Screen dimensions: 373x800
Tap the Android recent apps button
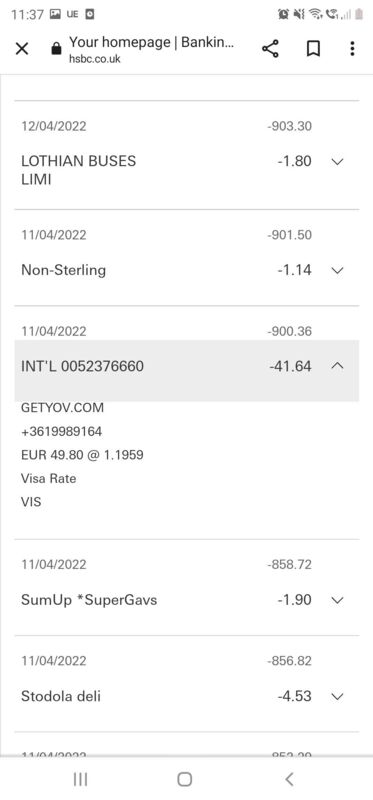[x=80, y=779]
